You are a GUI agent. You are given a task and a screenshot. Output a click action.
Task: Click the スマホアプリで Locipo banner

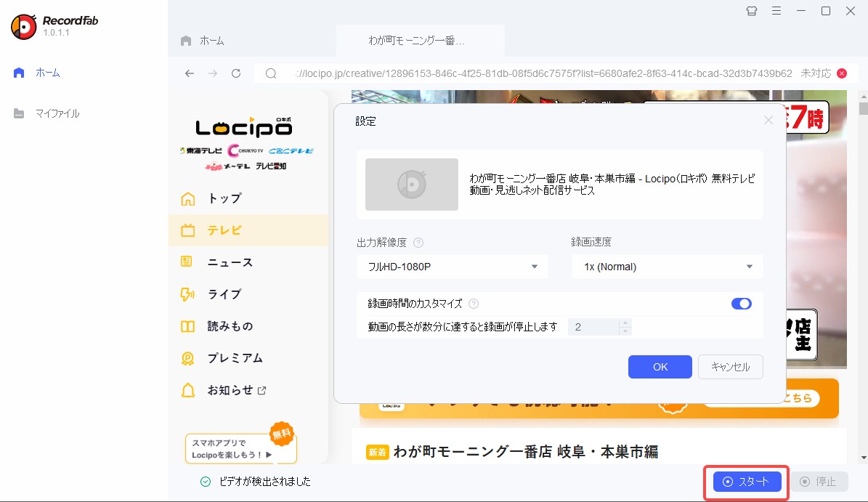coord(241,448)
